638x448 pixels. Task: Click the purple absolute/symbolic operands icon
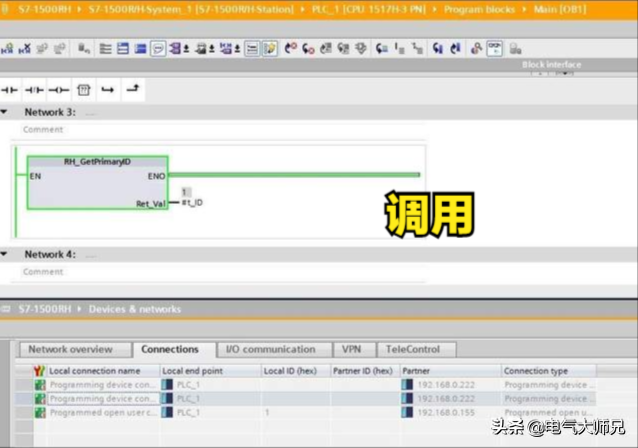pos(175,49)
